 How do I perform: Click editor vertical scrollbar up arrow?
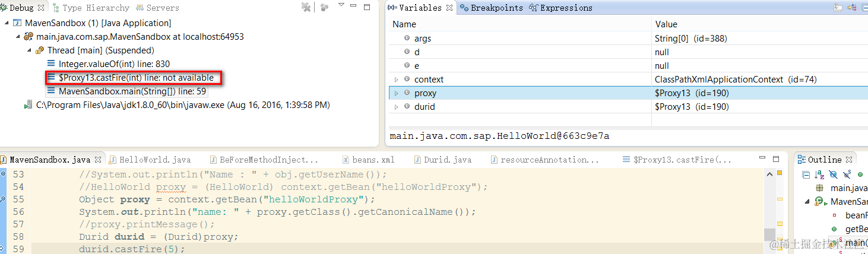tap(769, 174)
